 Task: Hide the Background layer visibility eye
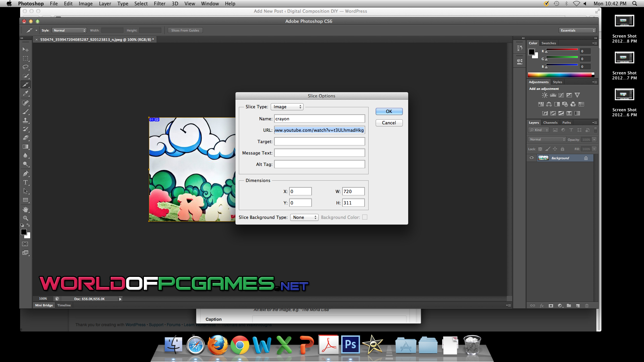532,158
